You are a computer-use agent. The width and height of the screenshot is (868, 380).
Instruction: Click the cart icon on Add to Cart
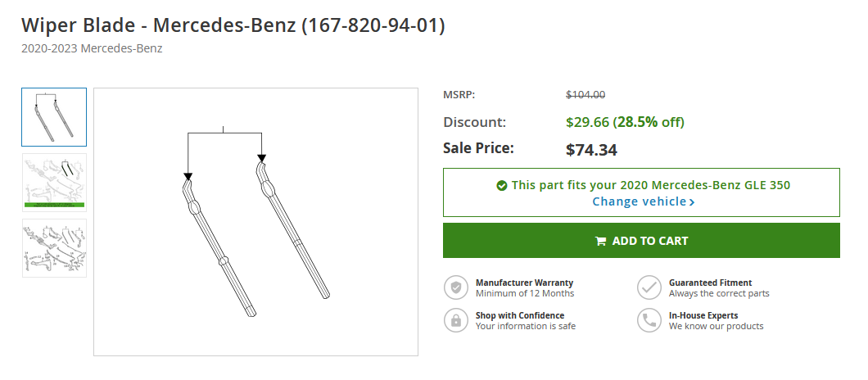(601, 241)
